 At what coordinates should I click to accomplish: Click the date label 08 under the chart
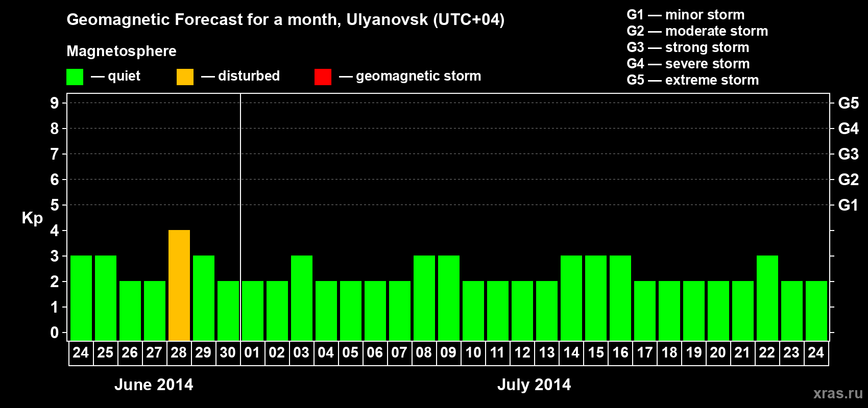tap(424, 352)
